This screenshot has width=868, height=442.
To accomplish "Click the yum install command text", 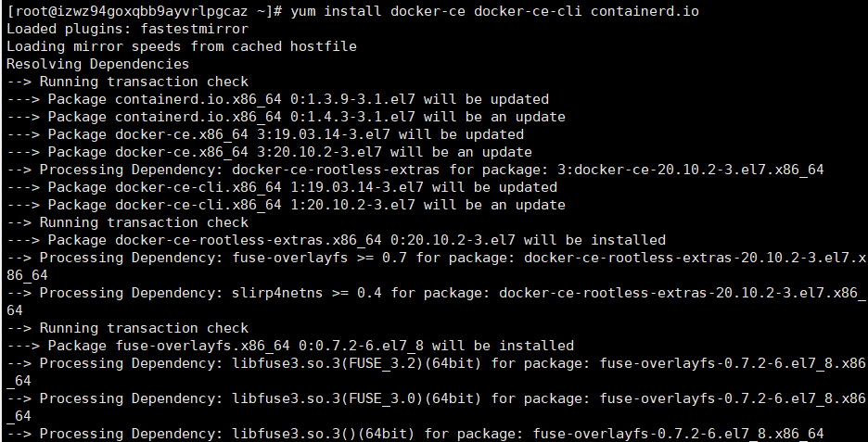I will click(x=494, y=11).
